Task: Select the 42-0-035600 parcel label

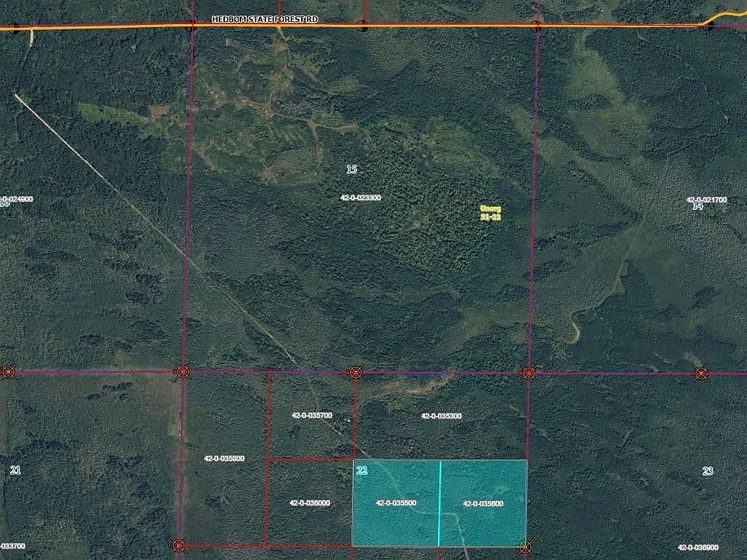Action: [x=483, y=504]
